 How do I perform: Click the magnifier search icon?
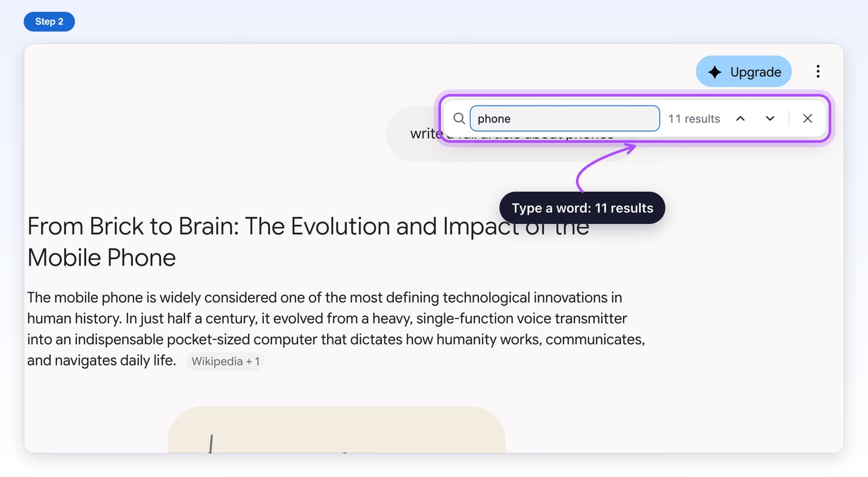click(x=459, y=118)
